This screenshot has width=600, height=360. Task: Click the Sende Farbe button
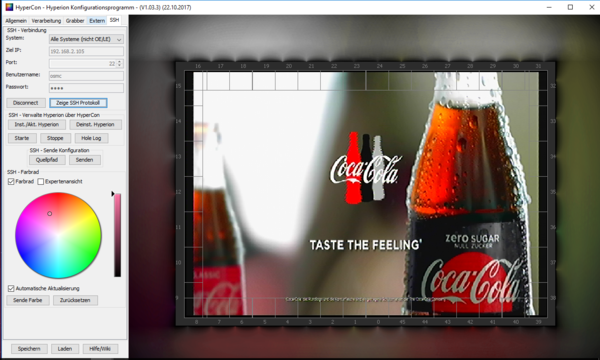(28, 300)
